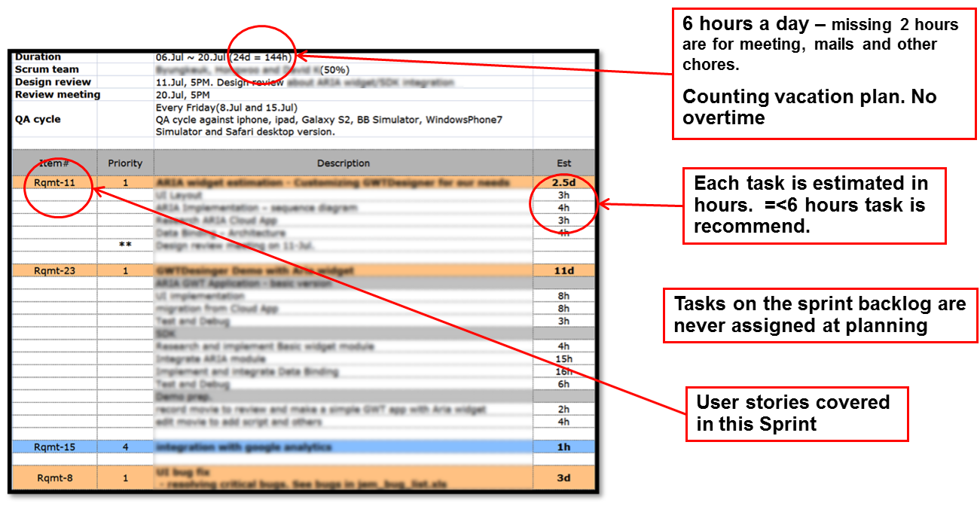Select the Rqmt-15 cell in the blue row
The height and width of the screenshot is (506, 980).
54,447
